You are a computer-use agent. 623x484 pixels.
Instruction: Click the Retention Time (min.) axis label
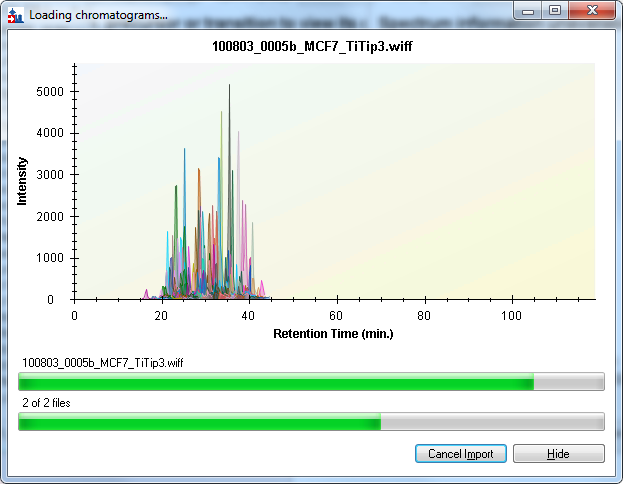335,333
